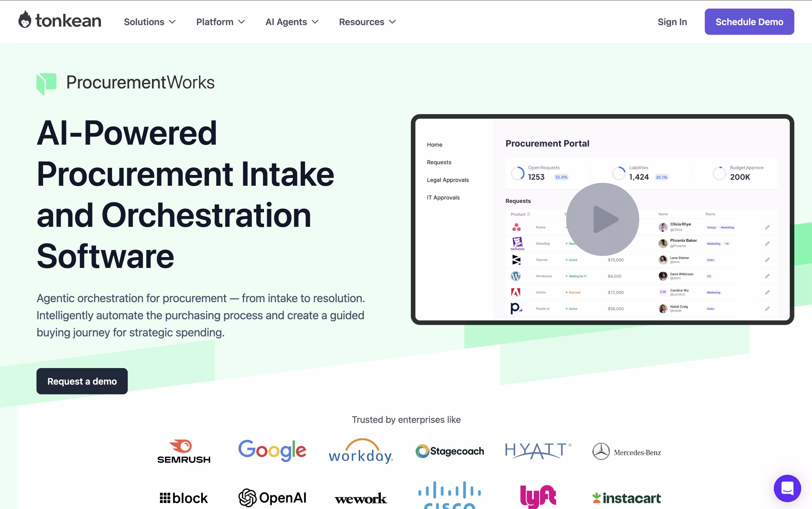Click the Instacart logo
812x509 pixels.
626,498
